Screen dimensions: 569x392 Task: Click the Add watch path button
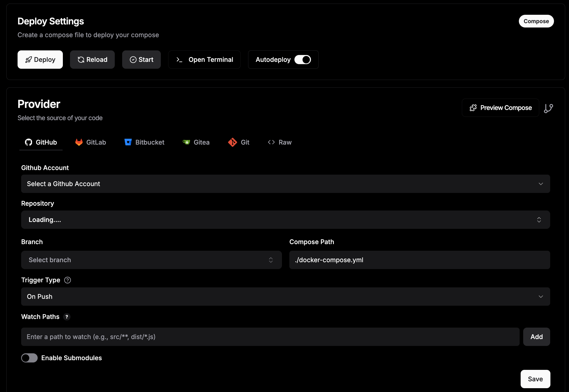tap(536, 337)
